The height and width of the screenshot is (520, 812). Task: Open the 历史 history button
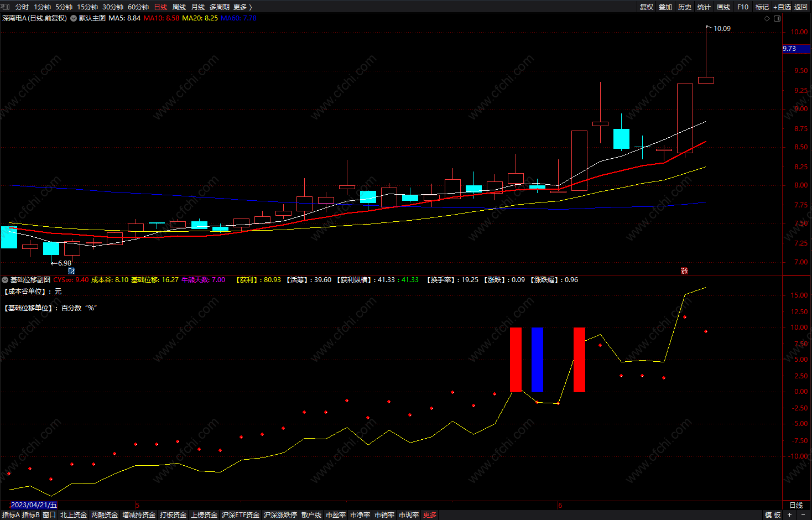685,7
